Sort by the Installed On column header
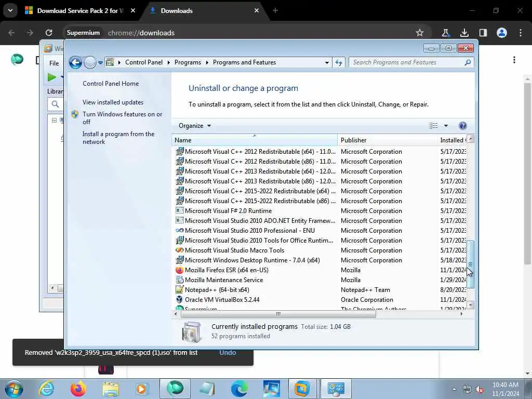Screen dimensions: 532x399 pos(453,140)
